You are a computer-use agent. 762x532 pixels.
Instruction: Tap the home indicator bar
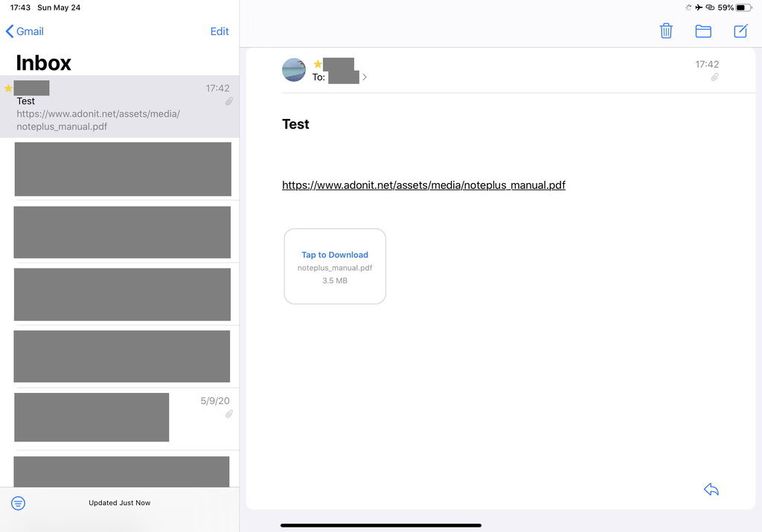tap(381, 525)
